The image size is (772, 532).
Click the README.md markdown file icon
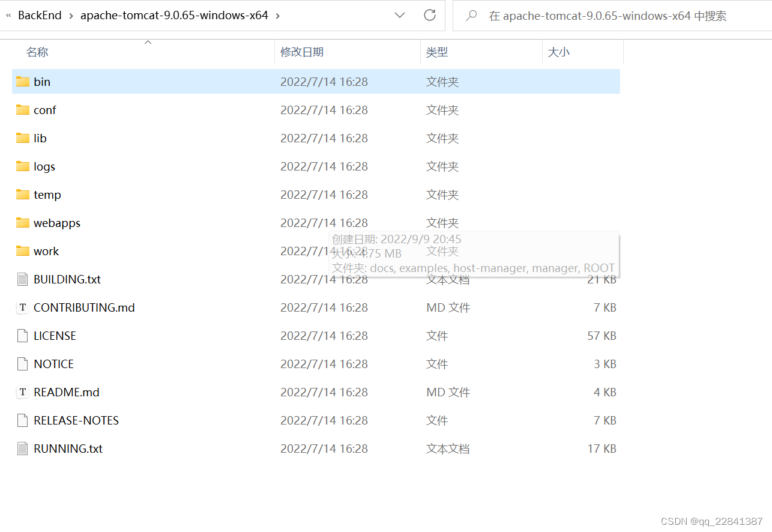pyautogui.click(x=22, y=392)
